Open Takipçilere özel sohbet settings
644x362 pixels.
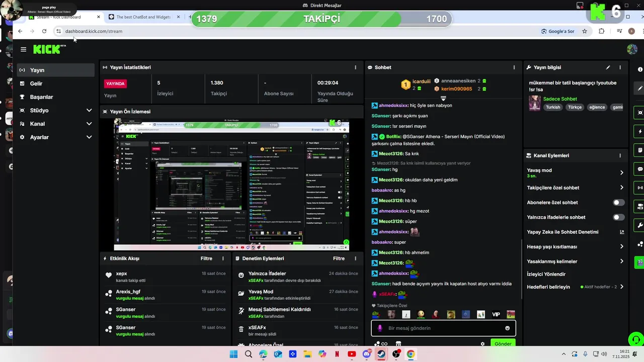(575, 188)
